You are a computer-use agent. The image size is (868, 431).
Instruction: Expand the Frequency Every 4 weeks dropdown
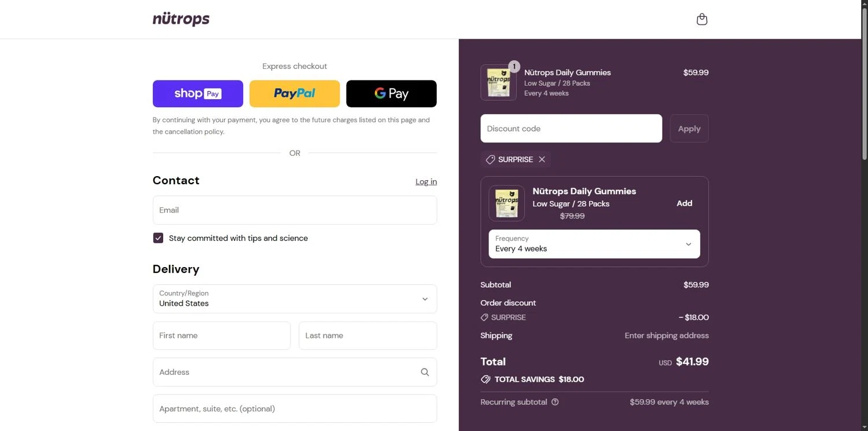(x=594, y=244)
